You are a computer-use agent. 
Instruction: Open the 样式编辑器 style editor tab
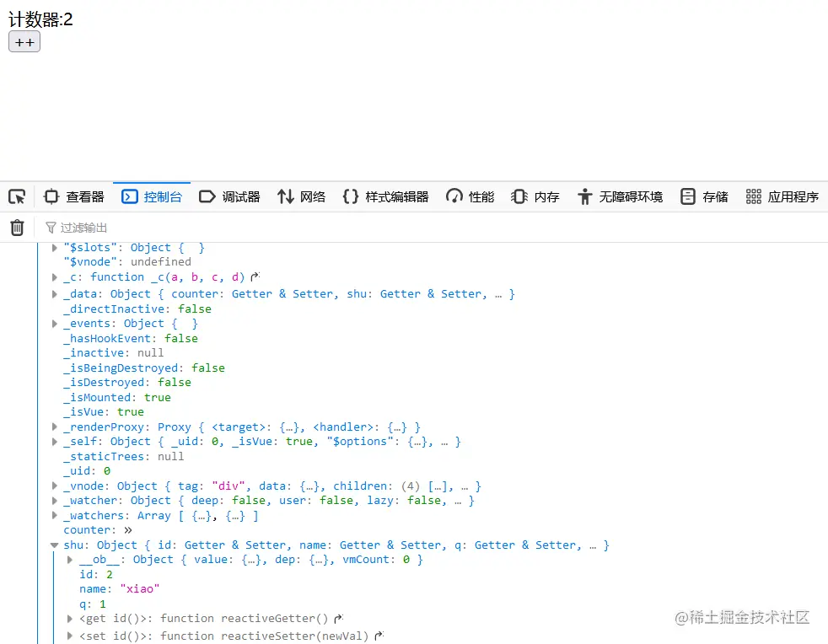point(385,197)
